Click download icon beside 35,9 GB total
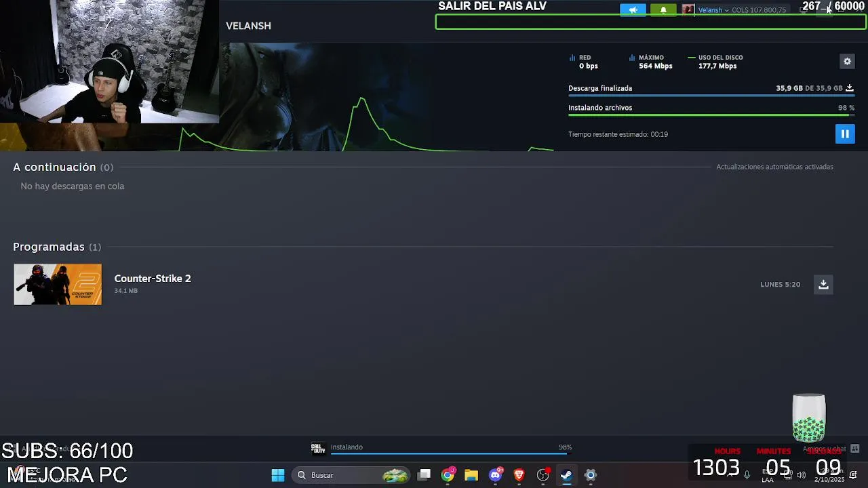The image size is (868, 488). pyautogui.click(x=850, y=88)
